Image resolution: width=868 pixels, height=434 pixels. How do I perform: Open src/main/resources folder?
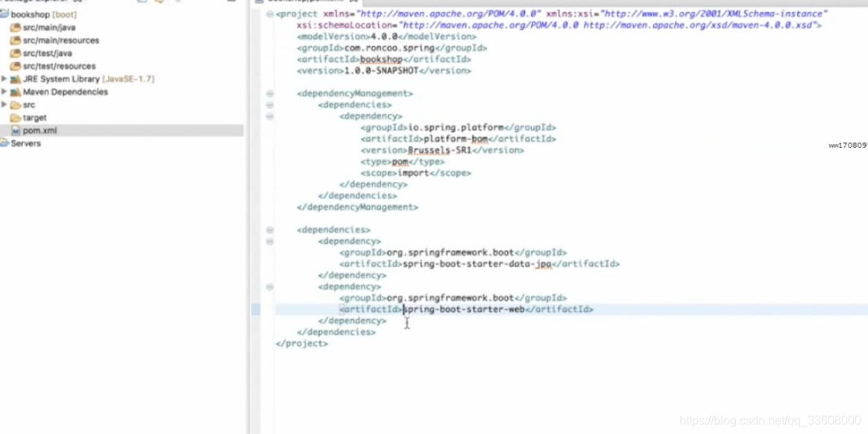(61, 40)
